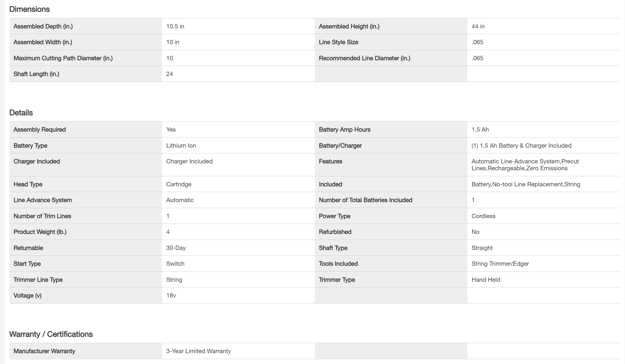The width and height of the screenshot is (625, 364).
Task: Click the Maximum Cutting Path Diameter label
Action: 63,58
